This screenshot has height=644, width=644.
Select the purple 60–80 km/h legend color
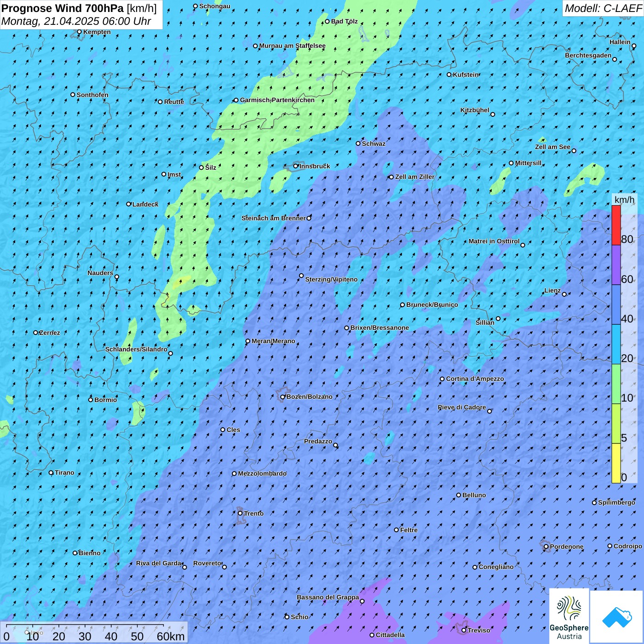pos(616,265)
